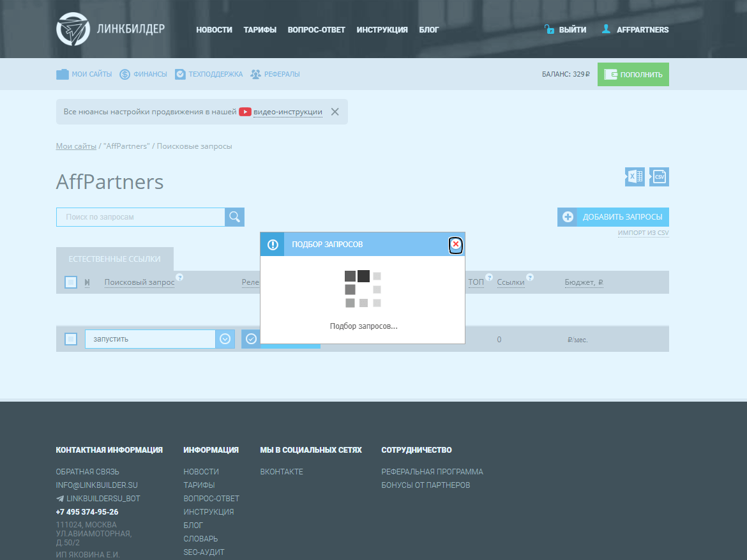Open the YouTube video instruction icon
Screen dimensions: 747x560
click(245, 112)
